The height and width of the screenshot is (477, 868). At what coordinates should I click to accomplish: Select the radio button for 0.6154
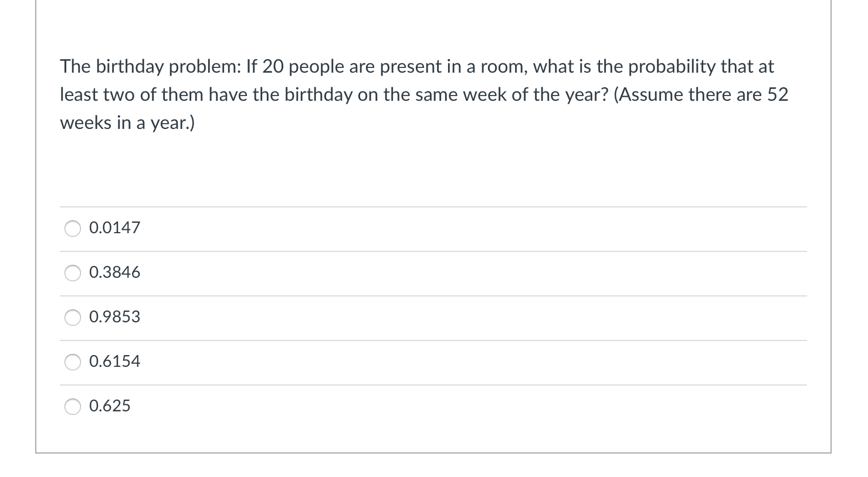[x=72, y=362]
